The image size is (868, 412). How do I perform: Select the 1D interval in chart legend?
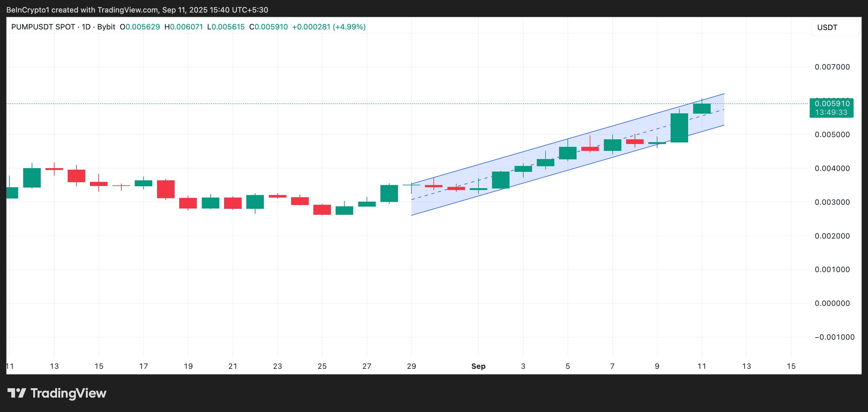(x=86, y=27)
